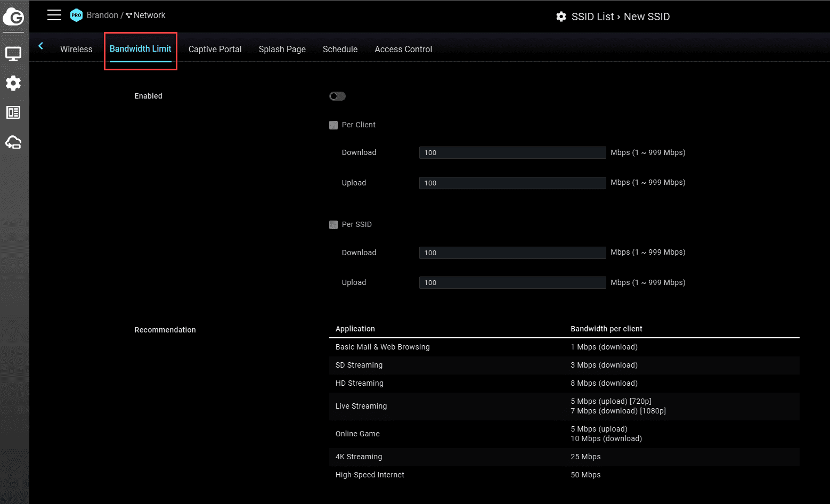Screen dimensions: 830x504
Task: Switch to the Wireless tab
Action: (x=76, y=49)
